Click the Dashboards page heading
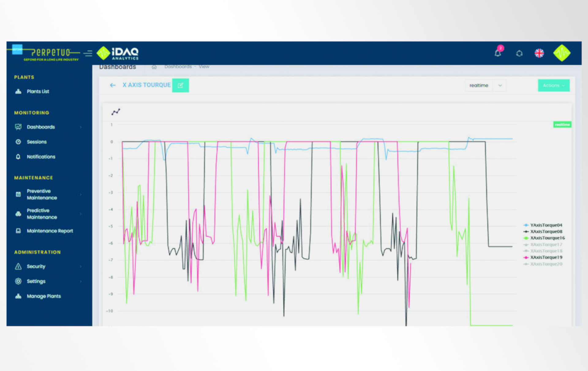The width and height of the screenshot is (588, 371). click(x=118, y=67)
